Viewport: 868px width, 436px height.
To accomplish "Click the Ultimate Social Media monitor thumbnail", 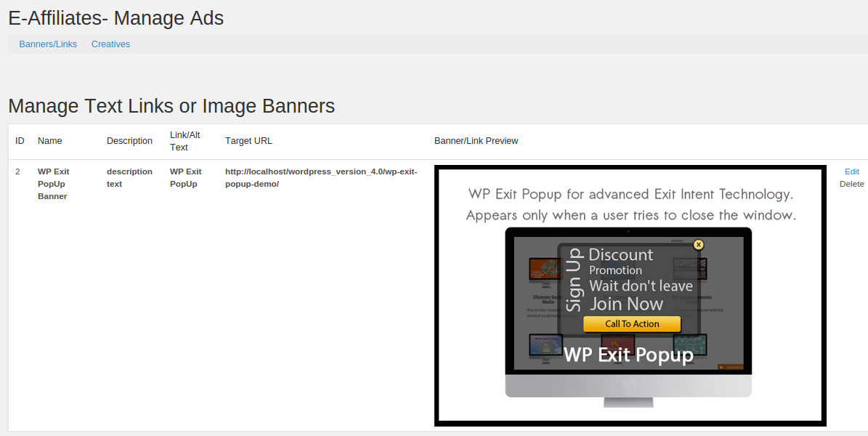I will coord(543,268).
